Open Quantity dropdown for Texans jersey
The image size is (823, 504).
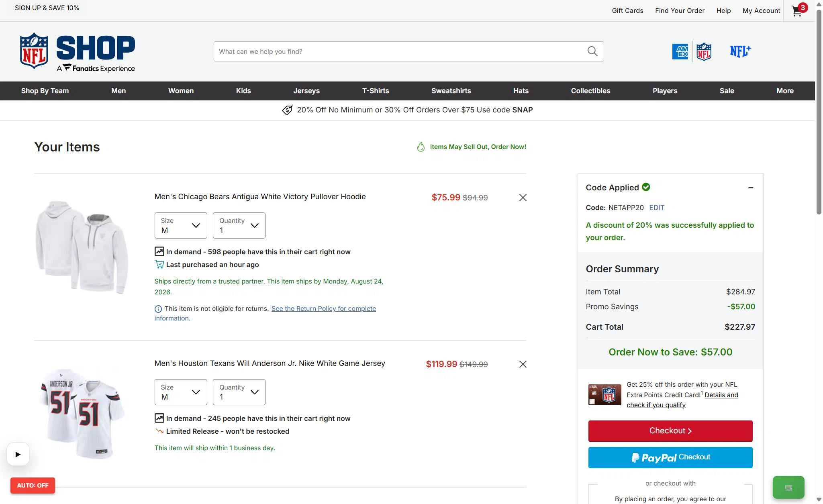(239, 392)
